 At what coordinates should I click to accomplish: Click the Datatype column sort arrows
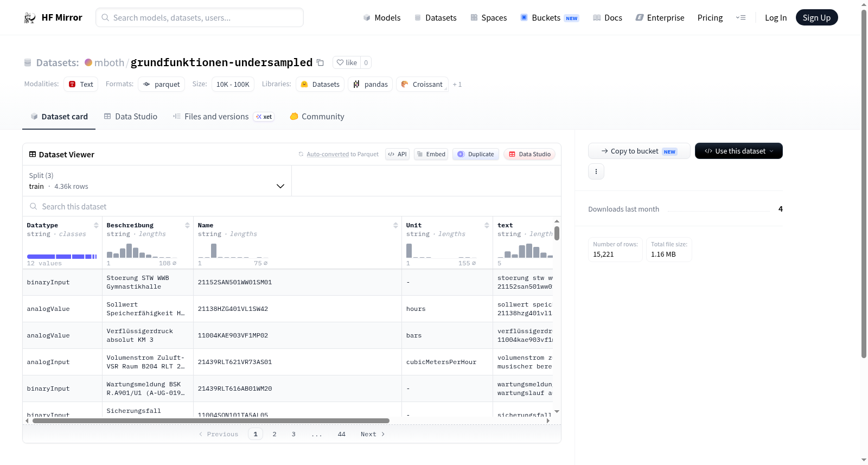pos(96,225)
